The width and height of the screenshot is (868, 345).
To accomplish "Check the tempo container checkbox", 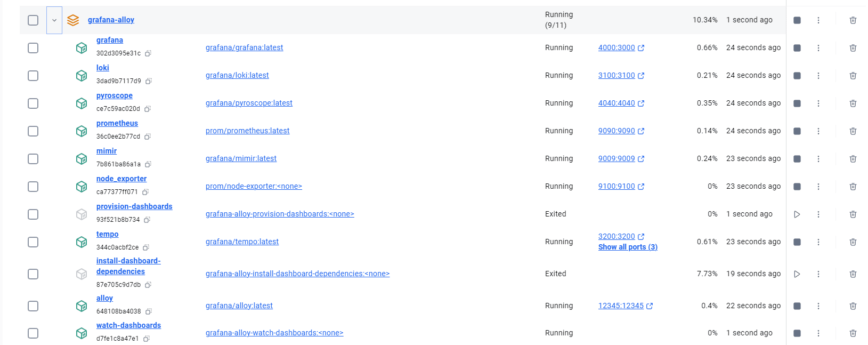I will (x=33, y=242).
